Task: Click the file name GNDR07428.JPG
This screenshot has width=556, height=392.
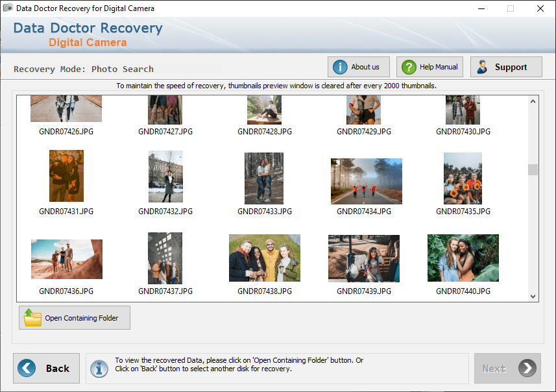Action: (x=265, y=132)
